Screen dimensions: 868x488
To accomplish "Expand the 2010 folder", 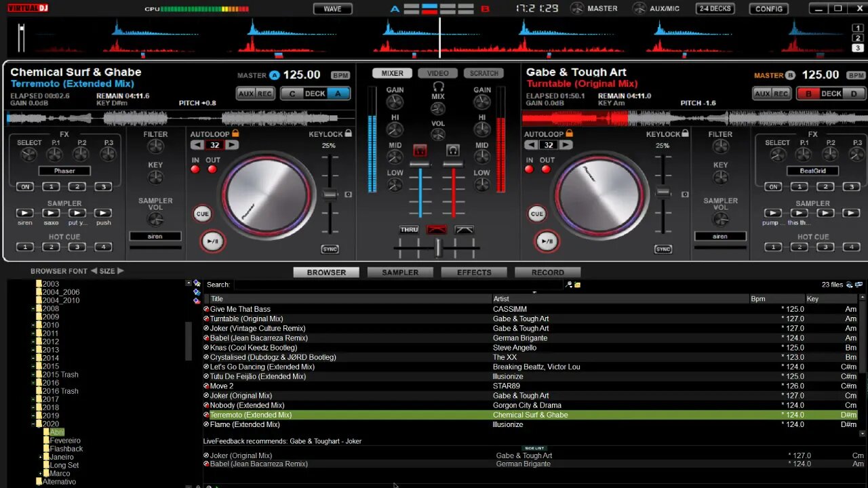I will point(33,325).
